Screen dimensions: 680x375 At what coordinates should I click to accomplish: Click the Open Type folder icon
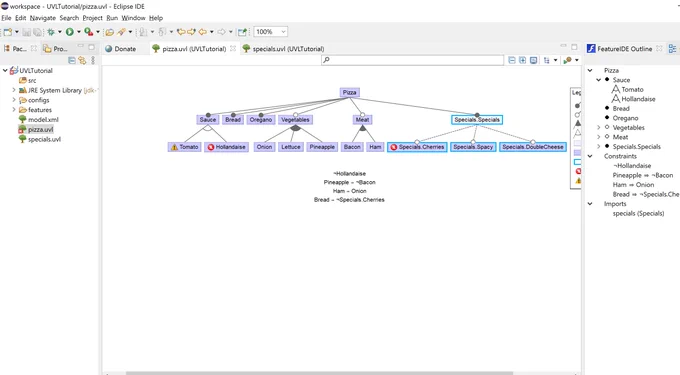click(110, 32)
